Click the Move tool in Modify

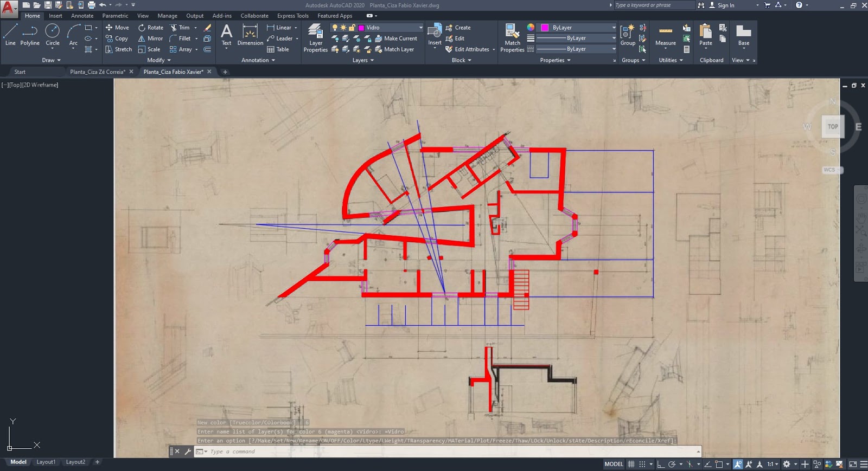(117, 28)
